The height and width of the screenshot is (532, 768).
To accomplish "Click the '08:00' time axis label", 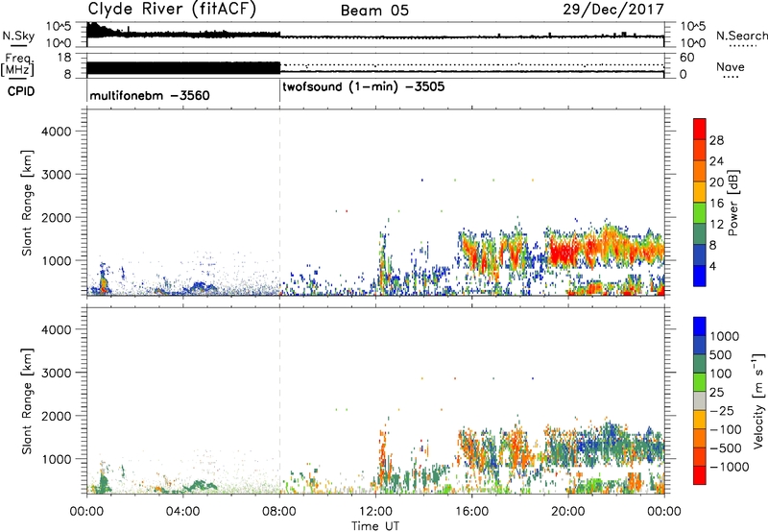I will click(x=279, y=512).
